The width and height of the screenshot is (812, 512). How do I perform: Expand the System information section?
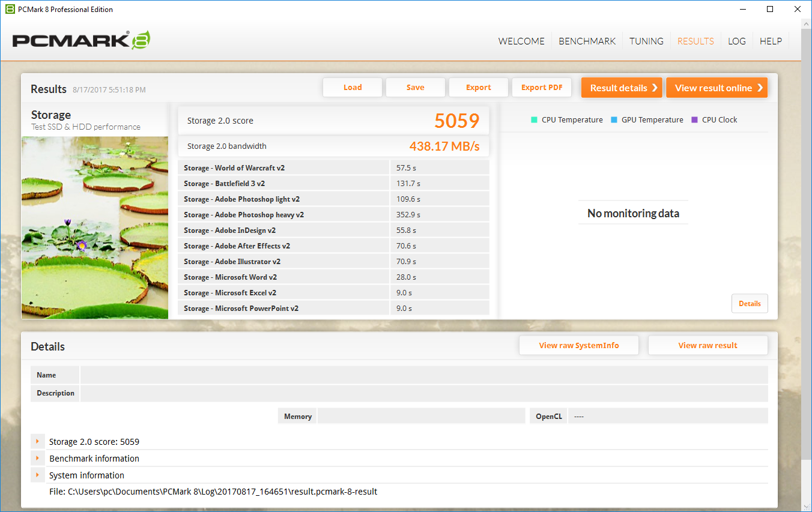(x=37, y=475)
